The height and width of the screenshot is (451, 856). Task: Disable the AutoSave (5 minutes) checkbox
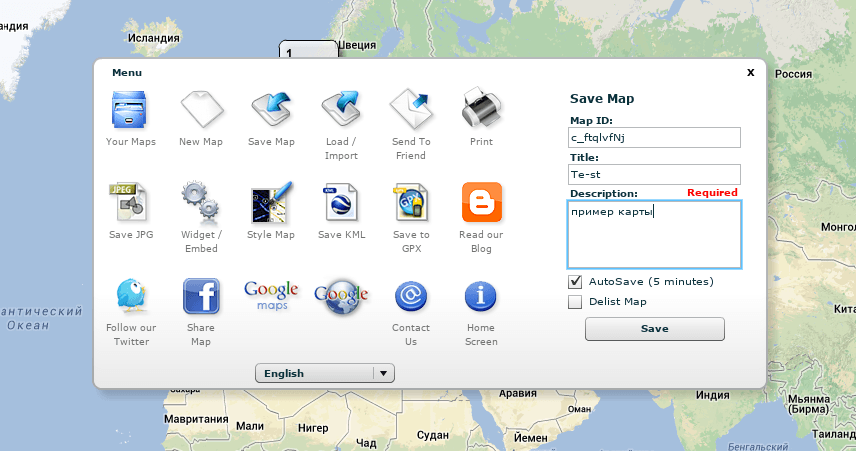pyautogui.click(x=575, y=282)
